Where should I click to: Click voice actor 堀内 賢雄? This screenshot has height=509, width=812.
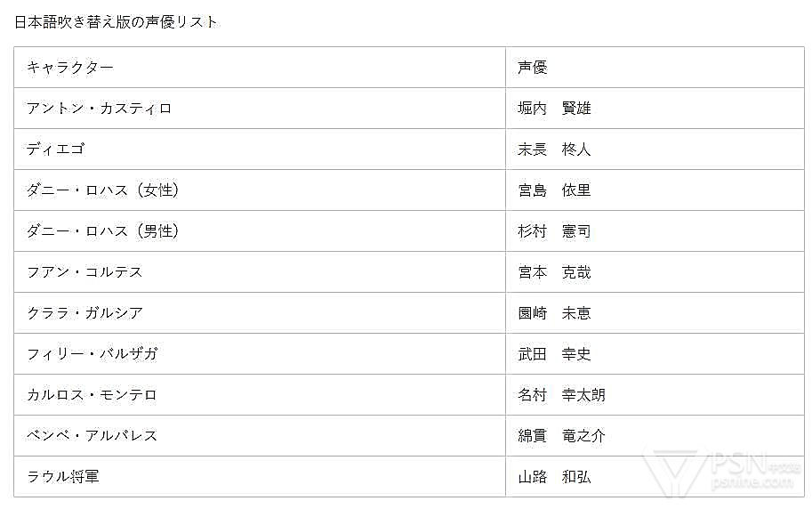554,109
